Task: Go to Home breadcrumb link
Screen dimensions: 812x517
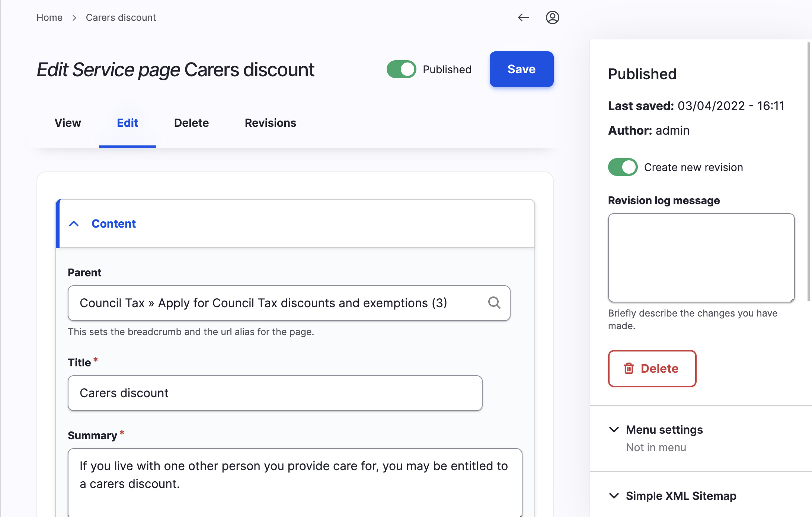Action: coord(49,17)
